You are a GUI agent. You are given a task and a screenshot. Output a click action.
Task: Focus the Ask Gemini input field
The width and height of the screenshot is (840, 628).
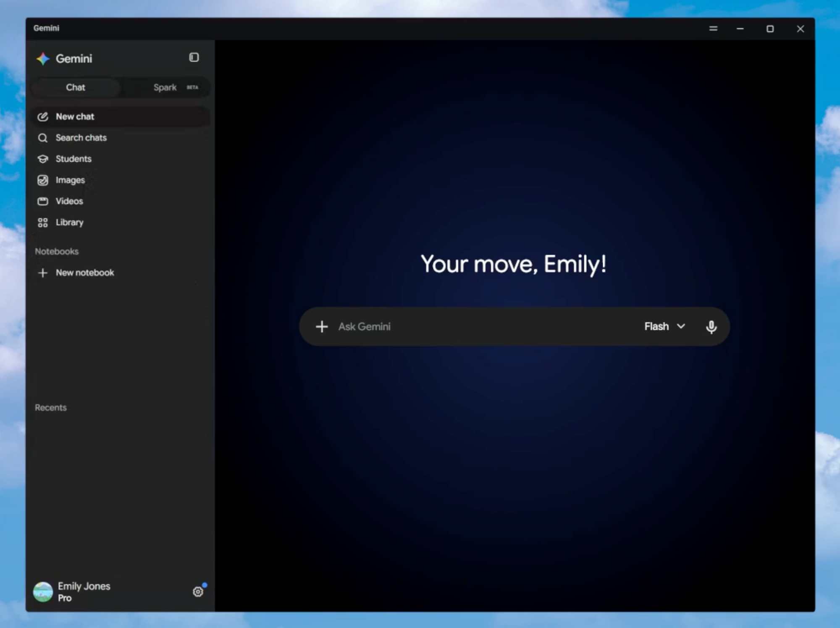point(487,326)
